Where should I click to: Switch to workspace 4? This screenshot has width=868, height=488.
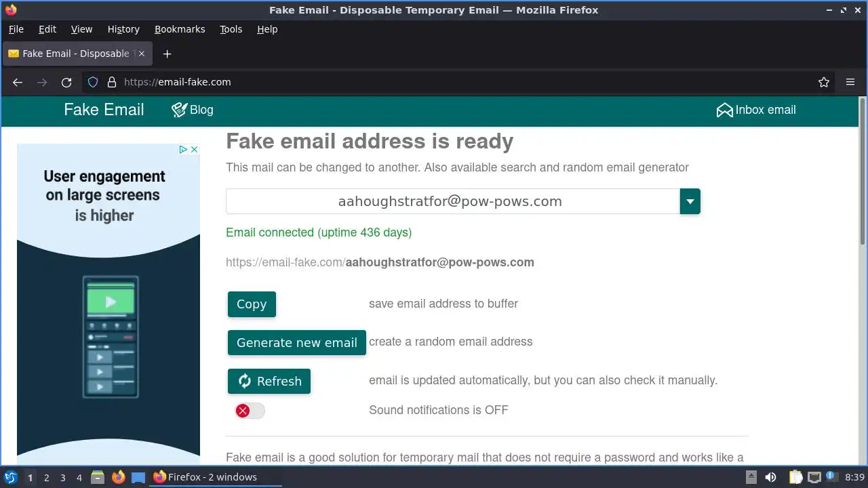click(79, 477)
